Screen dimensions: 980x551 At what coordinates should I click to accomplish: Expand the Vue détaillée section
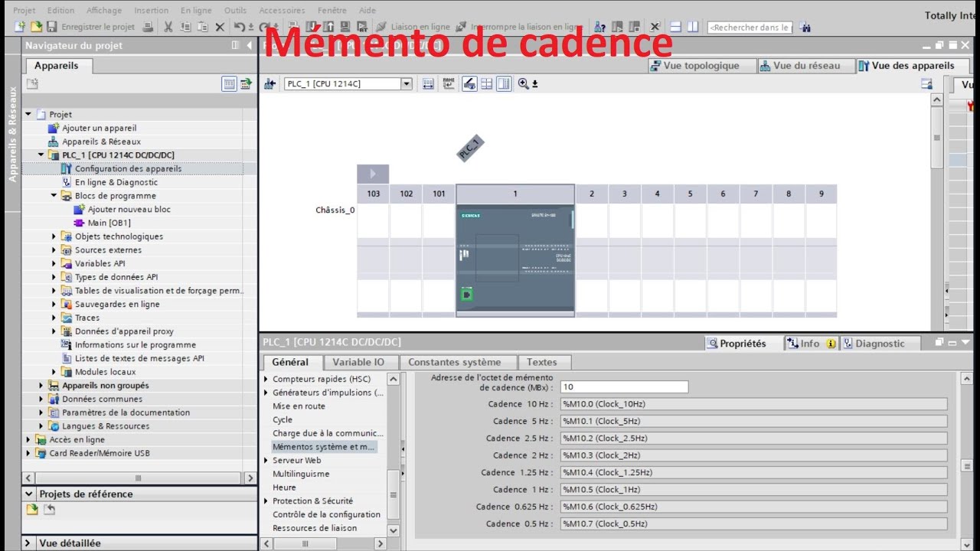[x=28, y=543]
